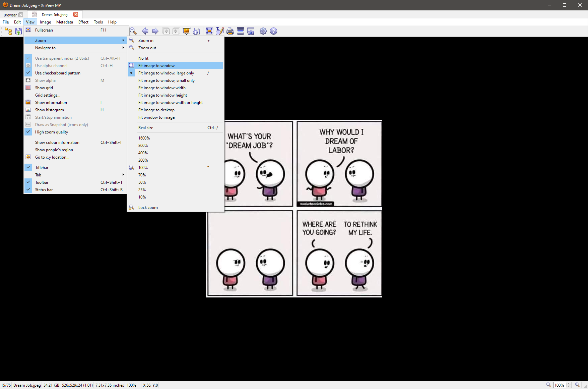The image size is (588, 389).
Task: Click the zoom in magnifier toolbar icon
Action: (133, 31)
